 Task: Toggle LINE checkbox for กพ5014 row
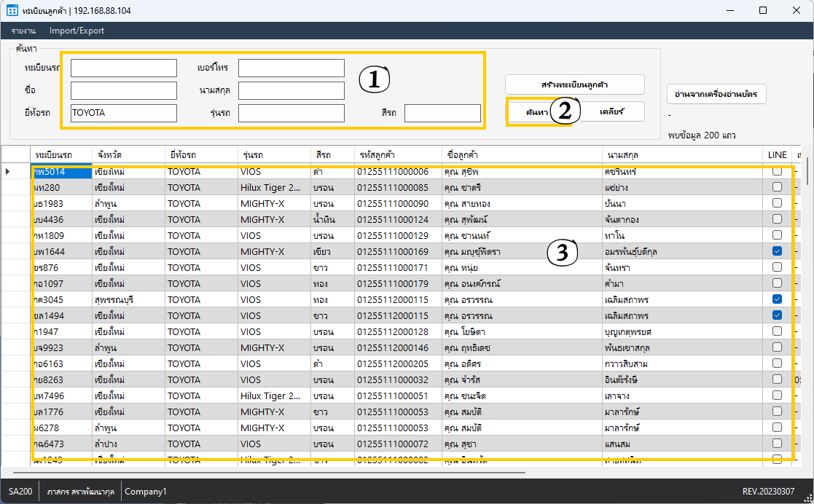coord(777,171)
